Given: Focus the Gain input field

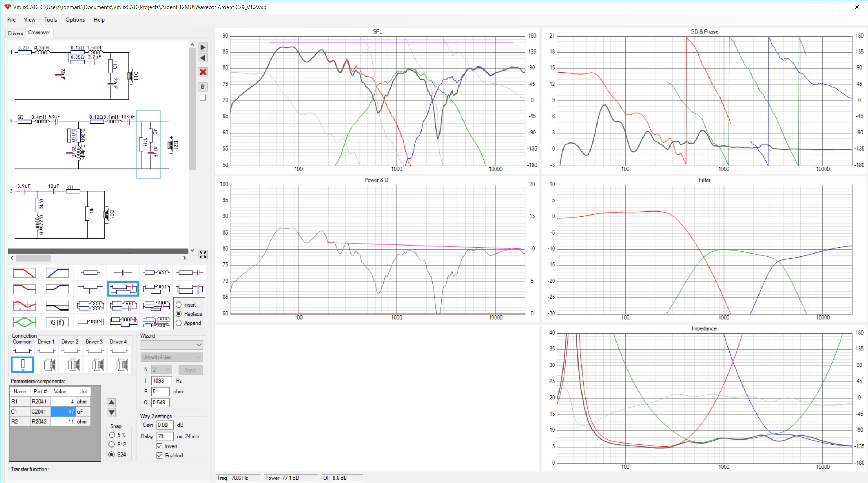Looking at the screenshot, I should [x=165, y=425].
